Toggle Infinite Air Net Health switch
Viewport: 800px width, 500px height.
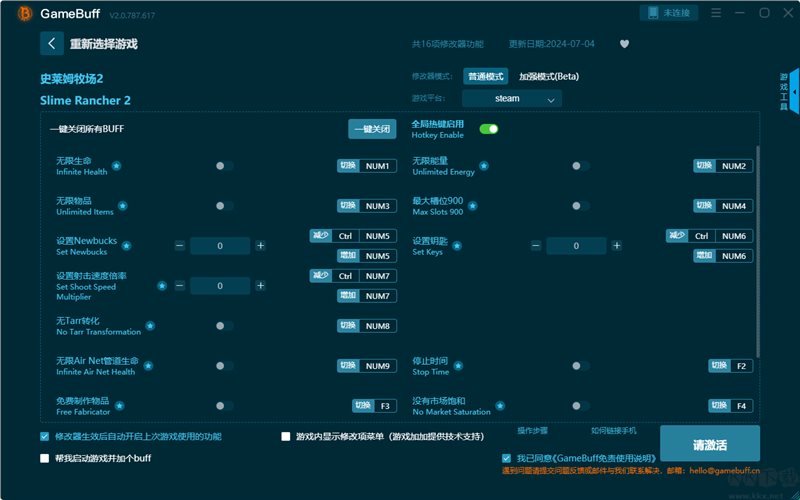224,366
